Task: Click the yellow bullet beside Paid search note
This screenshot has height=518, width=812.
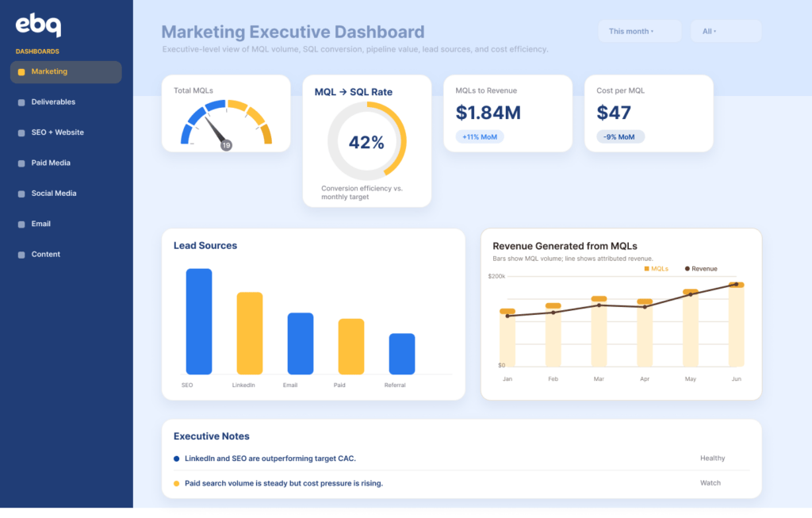Action: pos(177,484)
